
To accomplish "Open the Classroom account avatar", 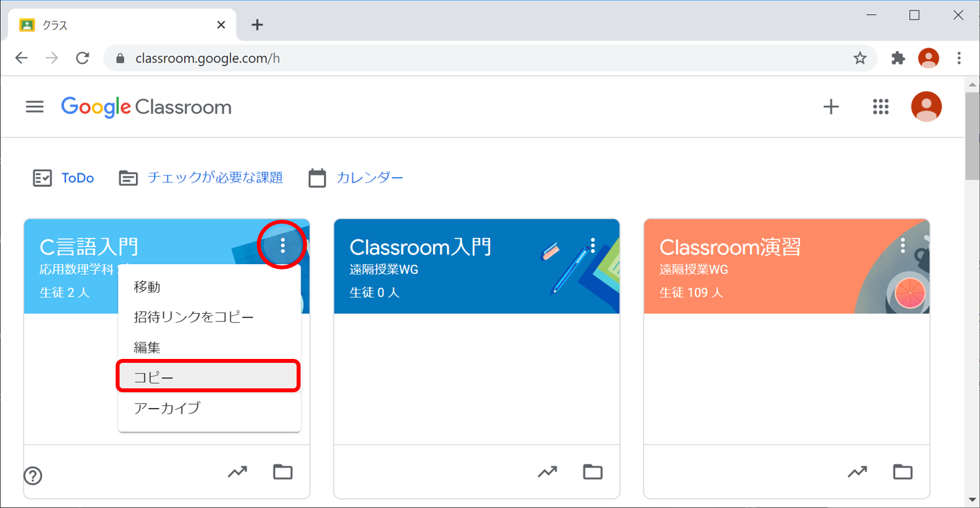I will coord(926,107).
